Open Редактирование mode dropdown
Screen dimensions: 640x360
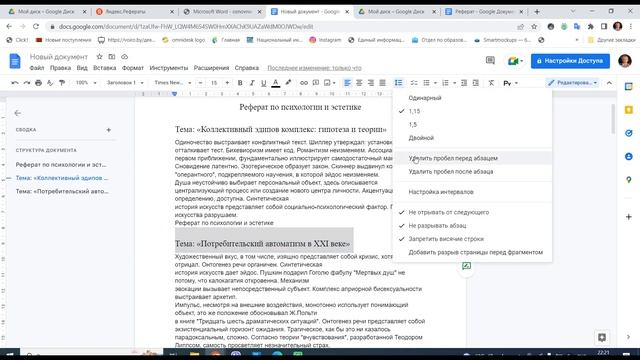point(573,83)
